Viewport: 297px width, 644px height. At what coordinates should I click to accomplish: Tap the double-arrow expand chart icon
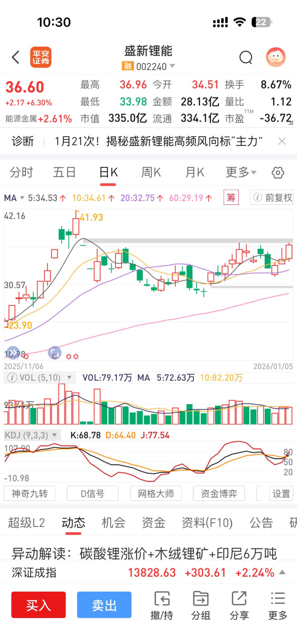pyautogui.click(x=13, y=353)
